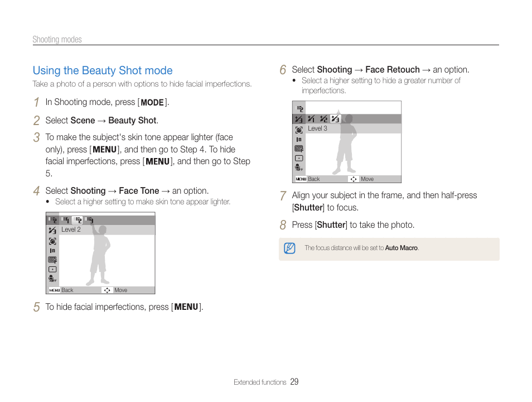Open voice memo OFF icon in Level 3 screen
532x402 pixels.
tap(299, 167)
